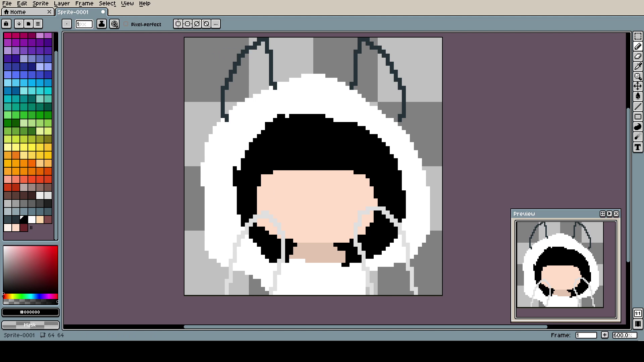Activate the Zoom magnifier tool
The height and width of the screenshot is (362, 644).
tap(638, 76)
